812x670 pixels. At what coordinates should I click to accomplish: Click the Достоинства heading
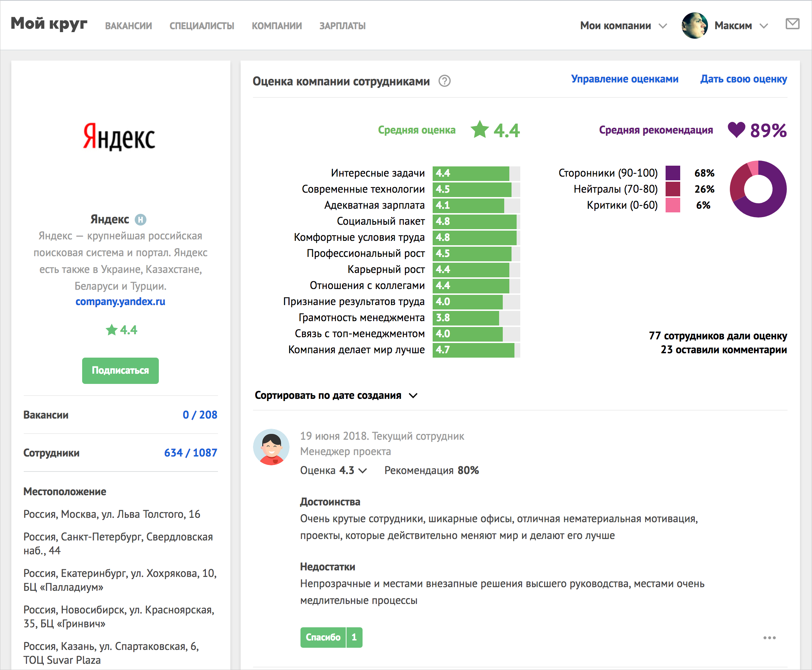330,502
